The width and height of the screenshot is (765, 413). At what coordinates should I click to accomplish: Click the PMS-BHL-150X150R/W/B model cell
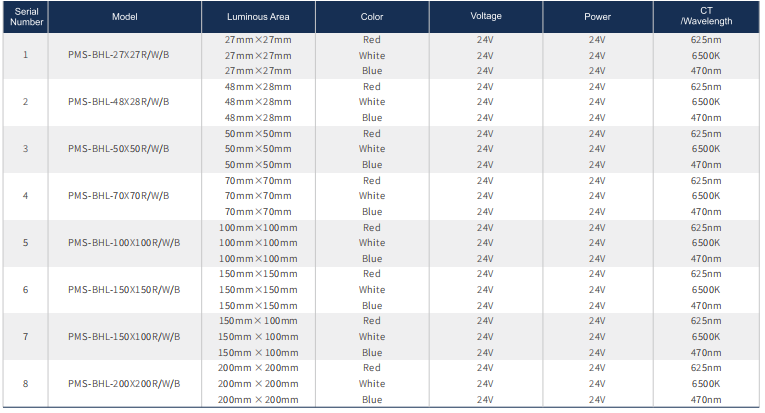(x=124, y=290)
